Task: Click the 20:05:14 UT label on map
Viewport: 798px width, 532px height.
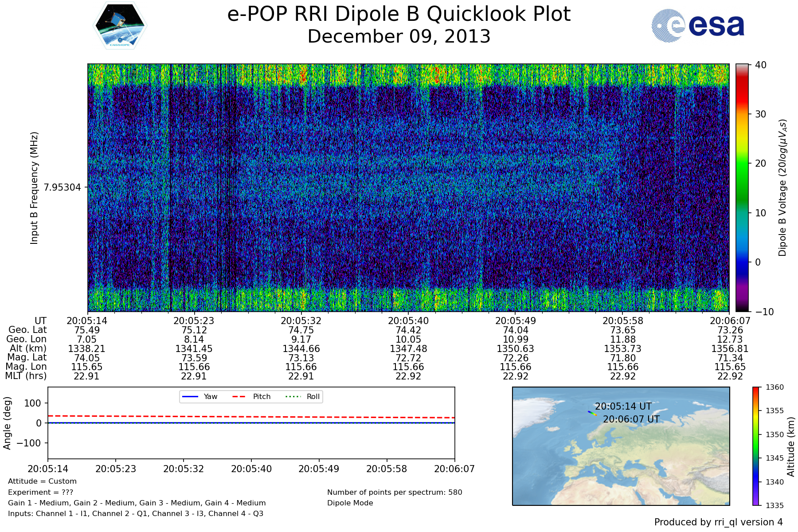Action: [x=623, y=406]
